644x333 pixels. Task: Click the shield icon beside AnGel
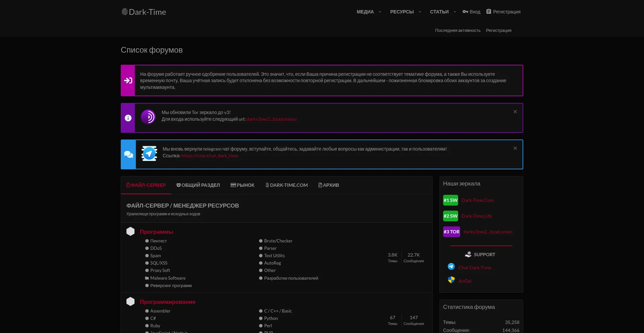click(x=451, y=280)
